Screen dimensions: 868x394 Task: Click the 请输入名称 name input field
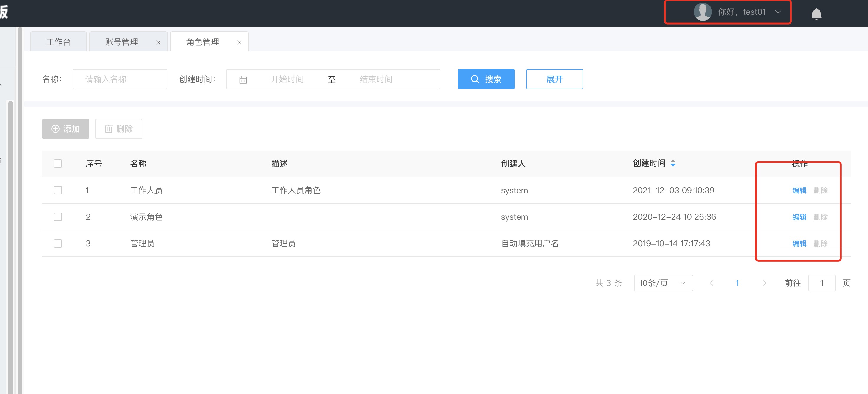click(120, 79)
